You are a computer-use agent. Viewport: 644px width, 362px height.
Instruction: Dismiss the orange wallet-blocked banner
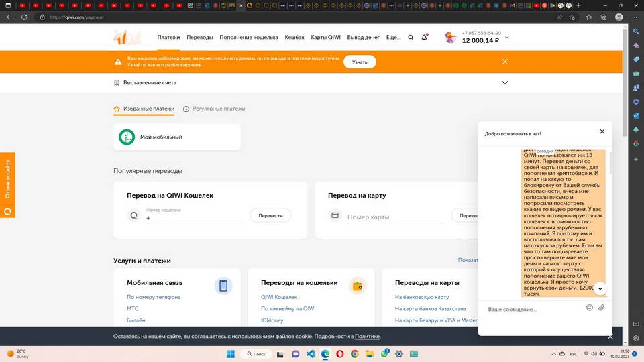click(x=504, y=62)
